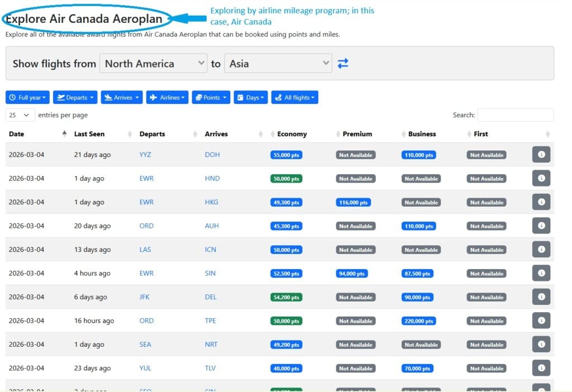Expand the Arrives filter dropdown
This screenshot has height=392, width=572.
(121, 97)
